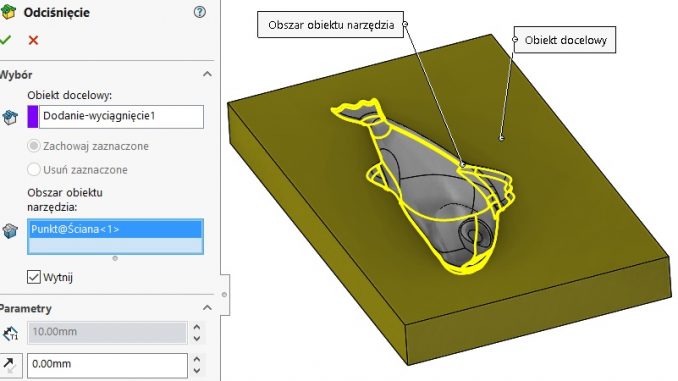Collapse the Parametry section
This screenshot has width=678, height=381.
pyautogui.click(x=208, y=308)
